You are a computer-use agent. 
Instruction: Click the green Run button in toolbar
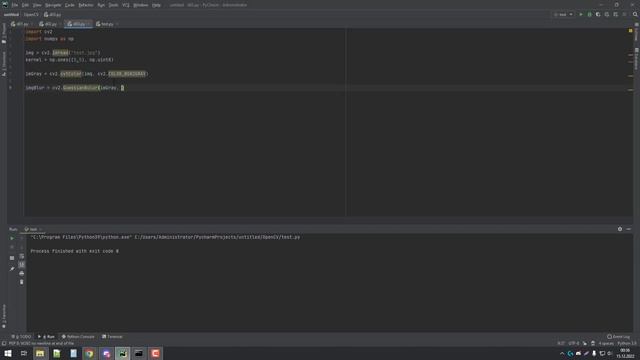click(x=581, y=14)
